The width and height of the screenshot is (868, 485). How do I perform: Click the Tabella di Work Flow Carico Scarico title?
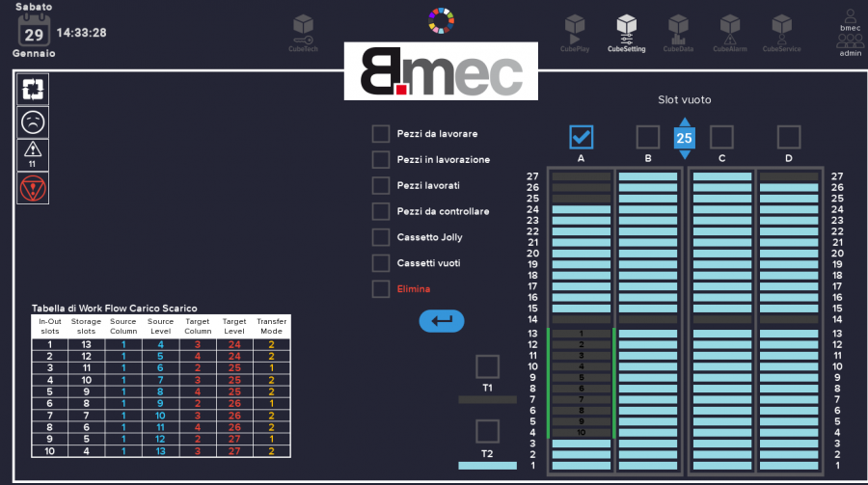[114, 309]
